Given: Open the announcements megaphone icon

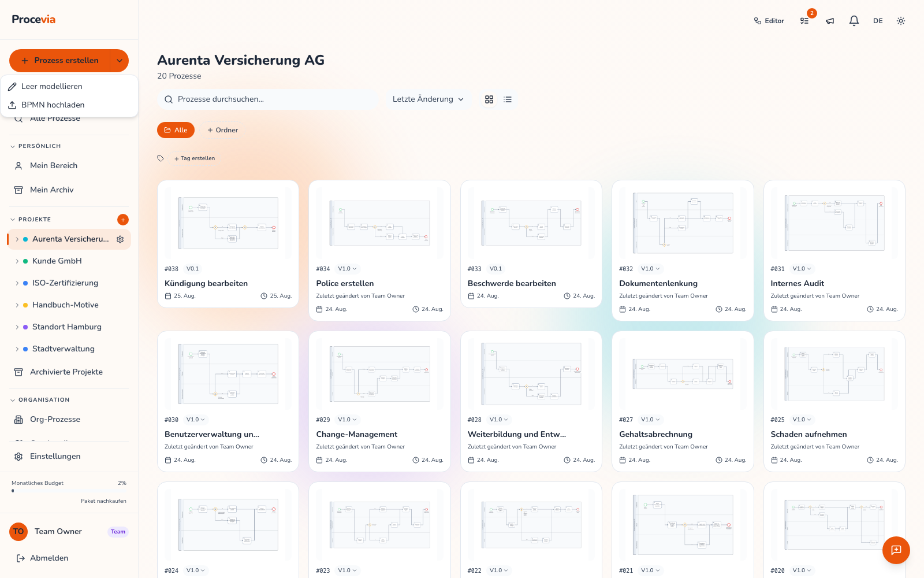Looking at the screenshot, I should click(830, 21).
